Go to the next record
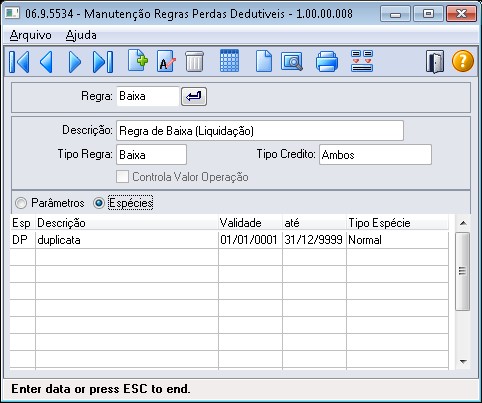 [x=74, y=62]
